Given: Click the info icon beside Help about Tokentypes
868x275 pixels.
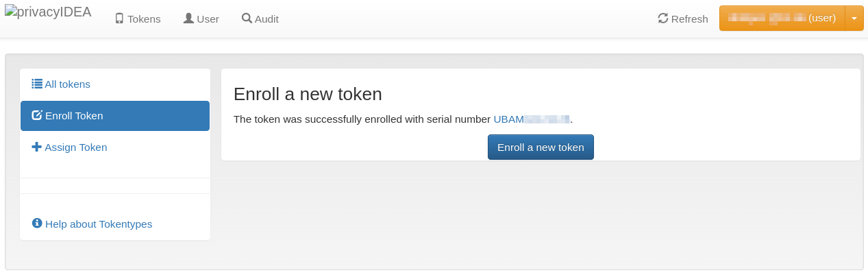Looking at the screenshot, I should point(37,224).
